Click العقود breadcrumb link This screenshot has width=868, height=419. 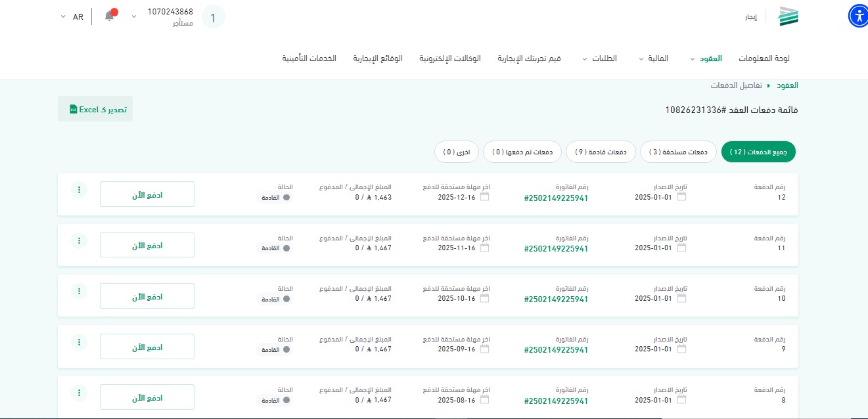coord(787,85)
